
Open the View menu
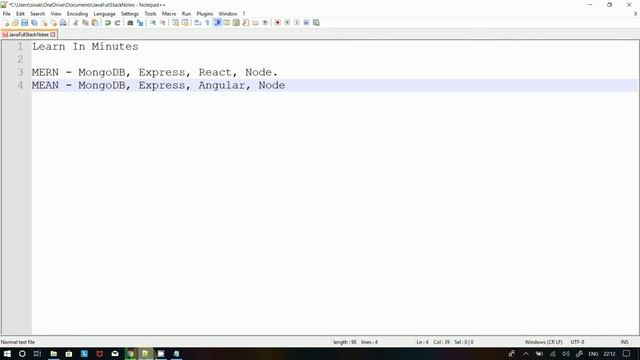pos(56,13)
